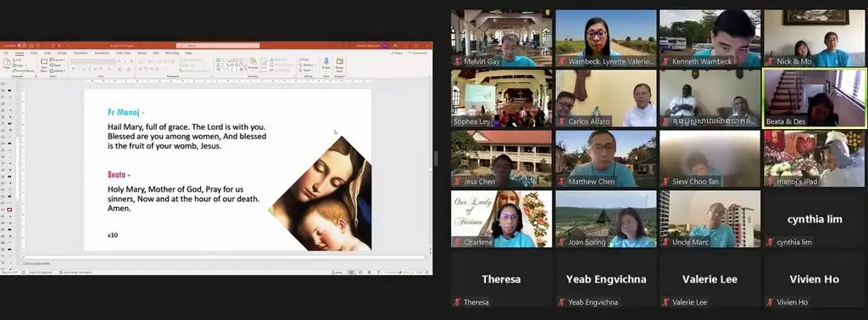Click 'Click to add notes' area
The height and width of the screenshot is (320, 868).
(36, 263)
